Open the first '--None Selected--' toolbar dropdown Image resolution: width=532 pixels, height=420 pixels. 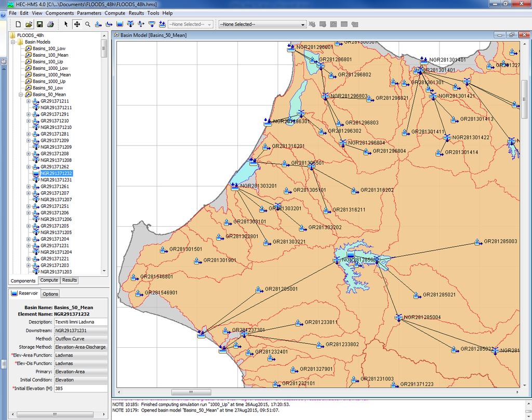[190, 24]
